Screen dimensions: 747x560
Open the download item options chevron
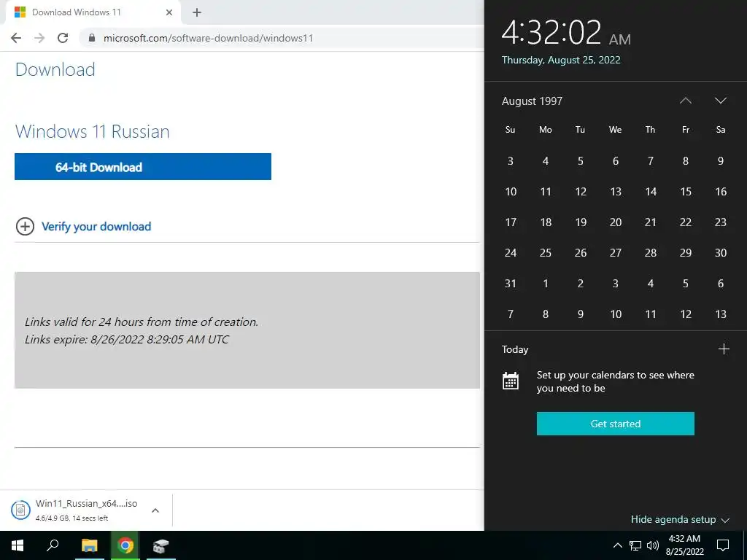pyautogui.click(x=155, y=510)
